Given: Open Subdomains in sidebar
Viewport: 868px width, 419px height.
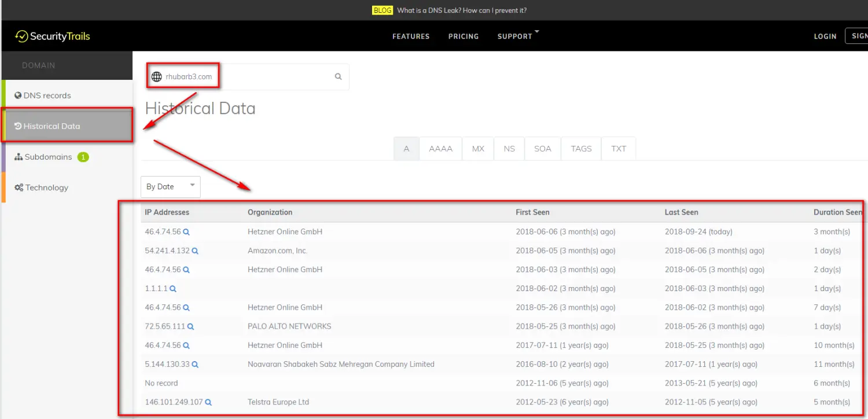Looking at the screenshot, I should tap(67, 157).
